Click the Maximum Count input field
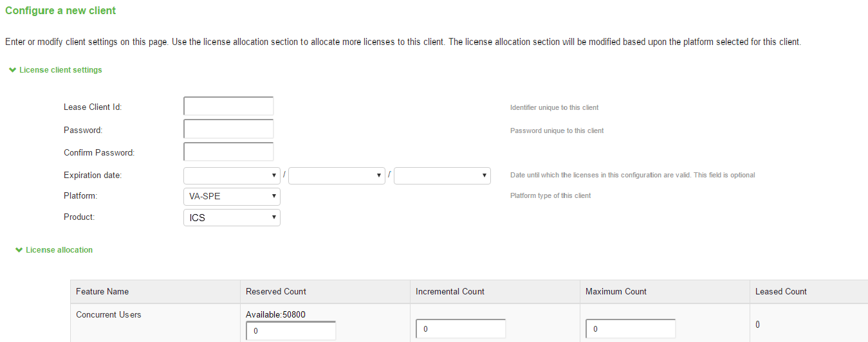Screen dimensions: 868x342 point(631,329)
